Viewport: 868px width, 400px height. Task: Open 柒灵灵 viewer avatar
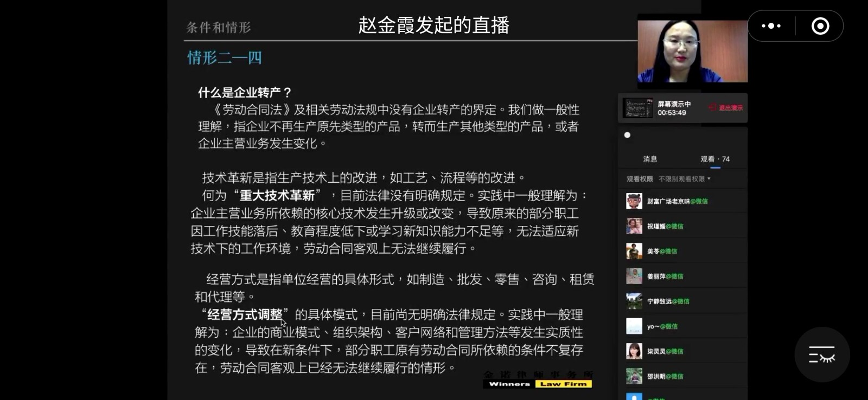click(x=634, y=351)
